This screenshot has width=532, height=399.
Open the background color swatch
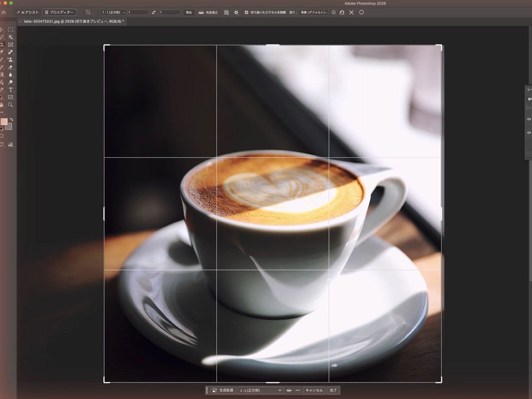point(9,127)
